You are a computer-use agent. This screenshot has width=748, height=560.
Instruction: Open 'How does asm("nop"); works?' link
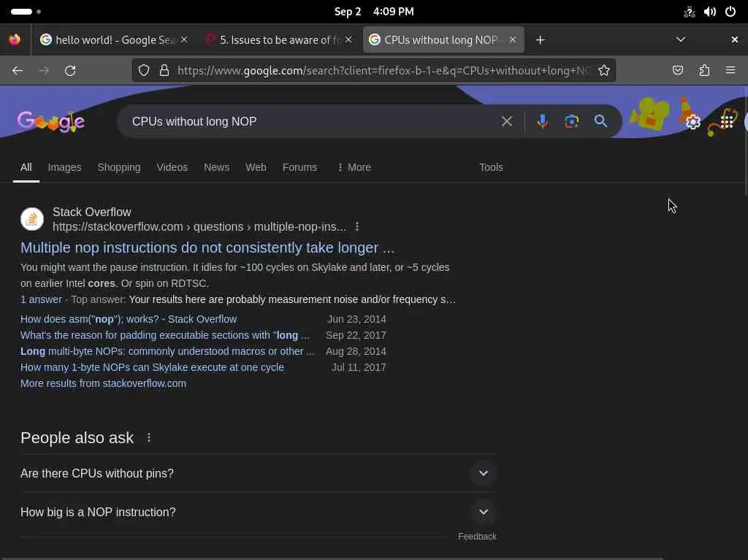point(129,319)
